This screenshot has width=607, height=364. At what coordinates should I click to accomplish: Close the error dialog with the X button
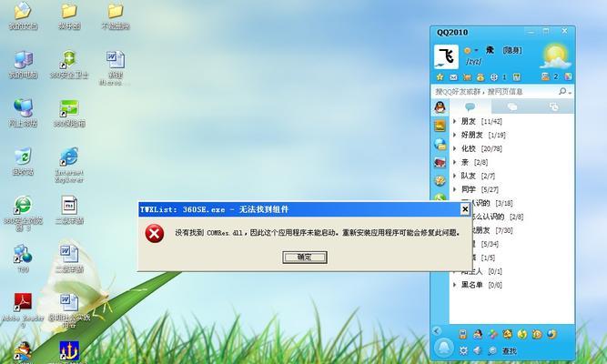tap(465, 209)
